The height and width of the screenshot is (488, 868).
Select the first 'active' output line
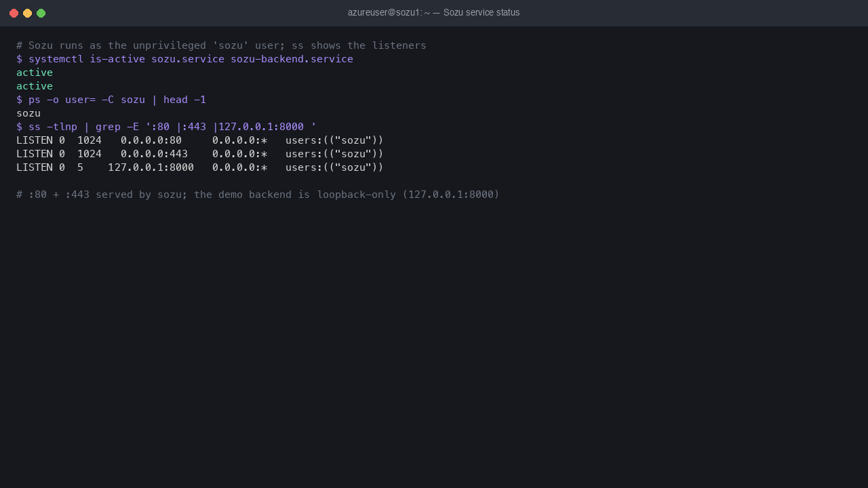[35, 73]
